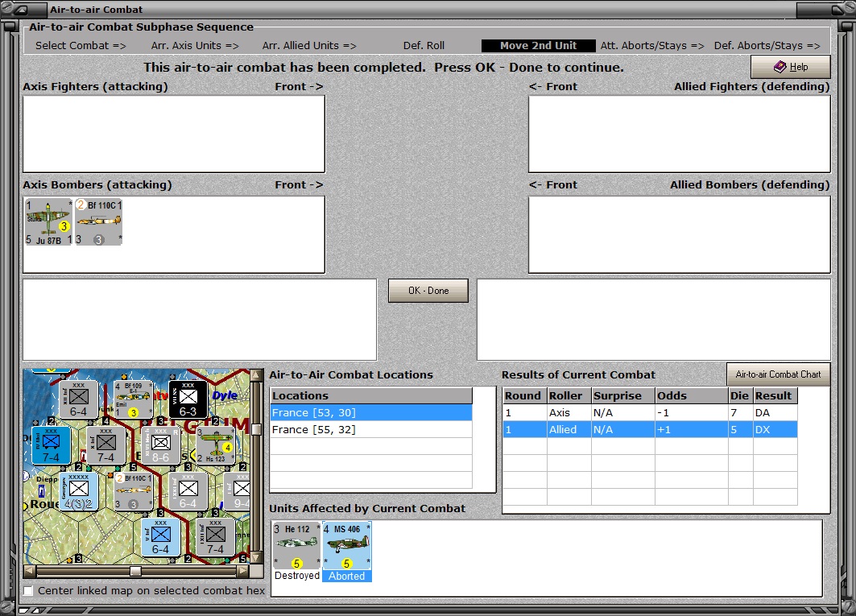The image size is (856, 616).
Task: Select the Axis roller result row
Action: coord(650,412)
